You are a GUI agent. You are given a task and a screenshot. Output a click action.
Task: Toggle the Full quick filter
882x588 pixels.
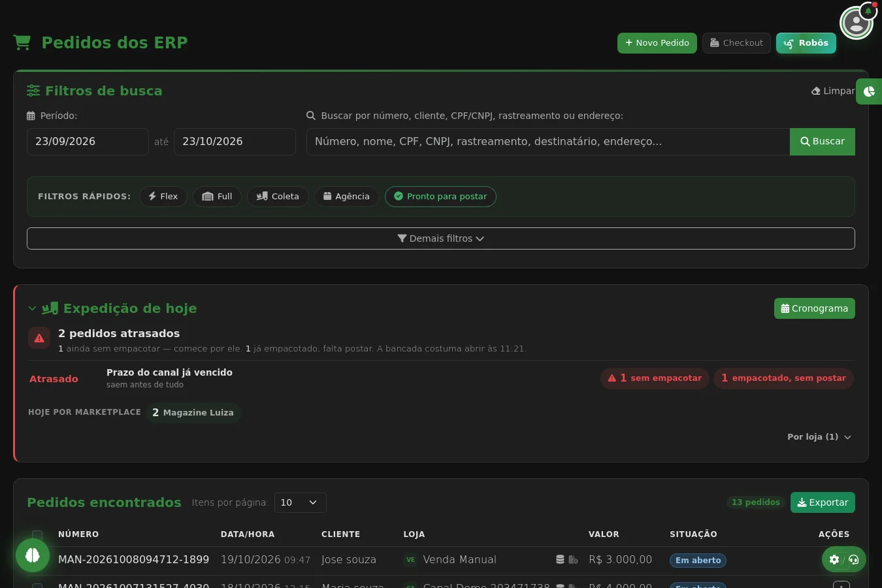click(217, 197)
